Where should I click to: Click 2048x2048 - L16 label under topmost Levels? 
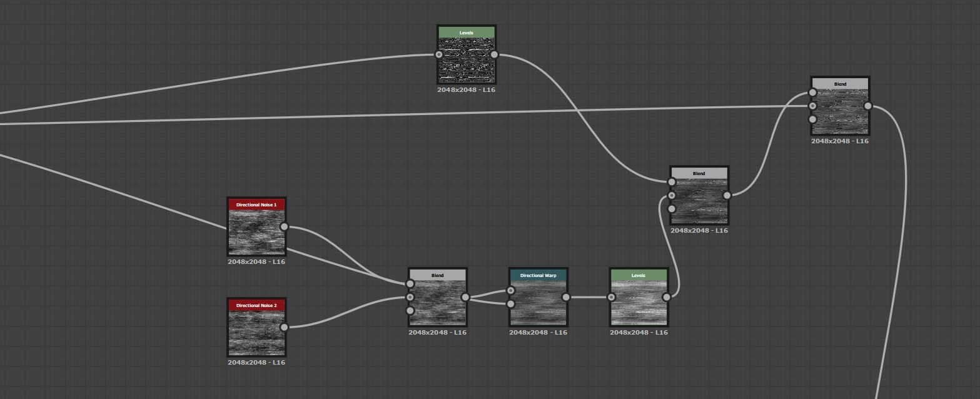click(x=467, y=89)
